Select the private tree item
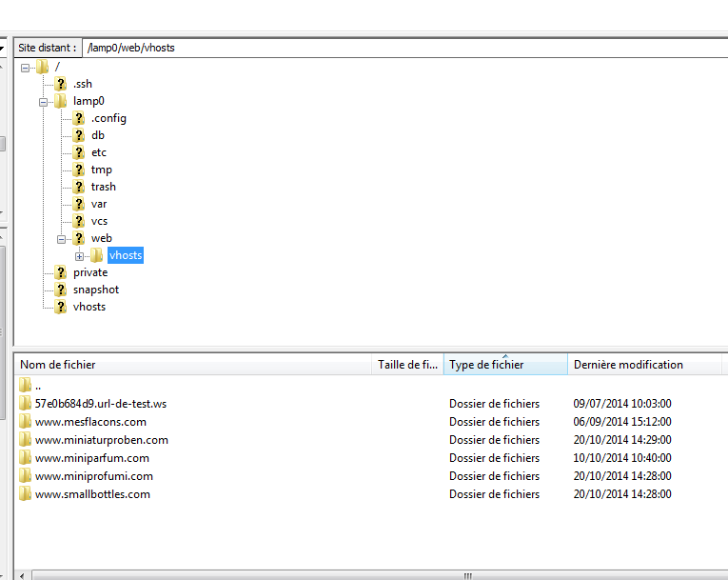The image size is (728, 580). point(90,272)
